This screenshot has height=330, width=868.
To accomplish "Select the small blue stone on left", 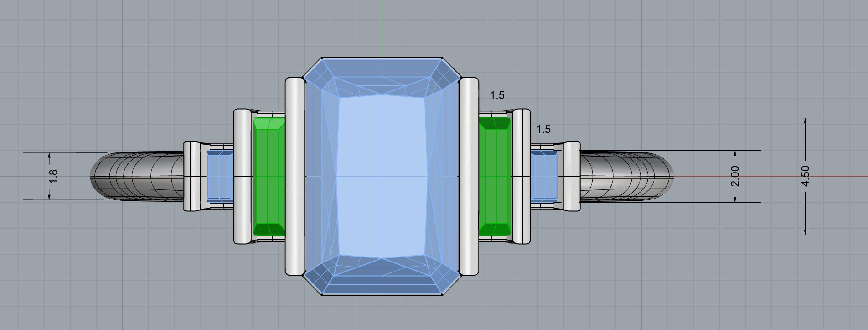I will tap(219, 176).
